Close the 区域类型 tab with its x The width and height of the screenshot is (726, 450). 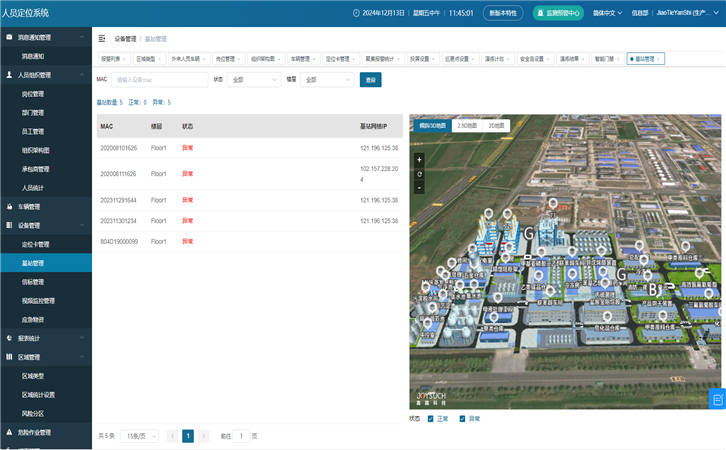[159, 59]
